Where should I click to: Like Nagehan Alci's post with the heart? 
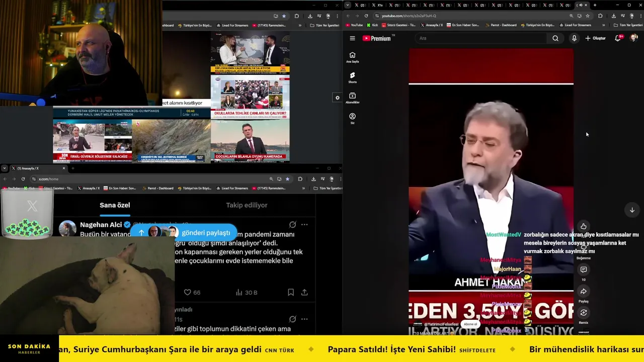click(x=187, y=292)
